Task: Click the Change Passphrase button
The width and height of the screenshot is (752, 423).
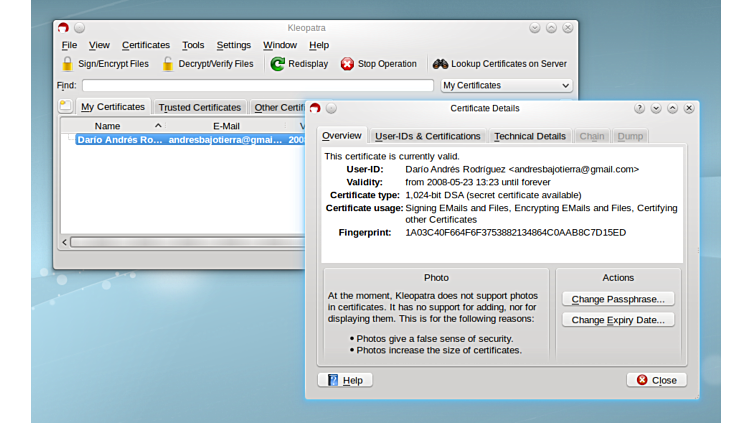Action: [618, 299]
